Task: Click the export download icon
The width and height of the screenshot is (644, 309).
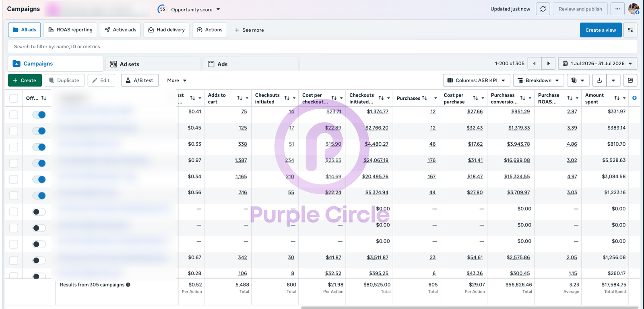Action: click(599, 80)
